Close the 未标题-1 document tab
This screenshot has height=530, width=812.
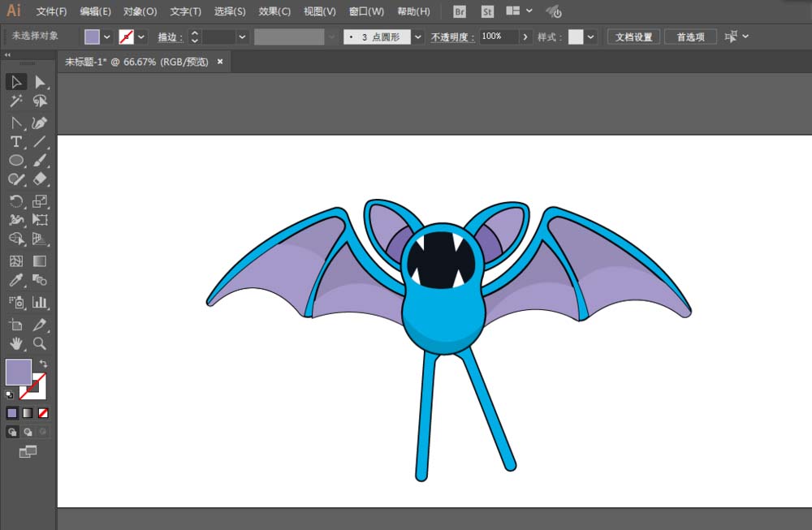(220, 62)
